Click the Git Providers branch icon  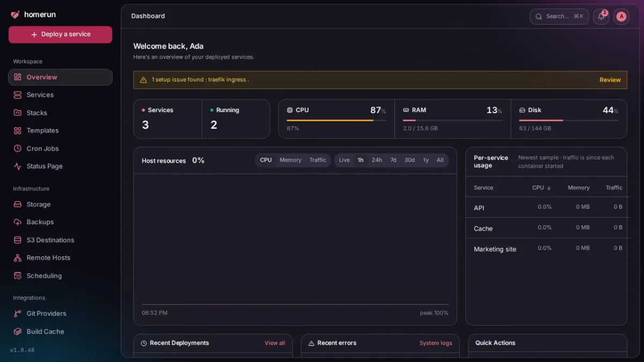click(18, 314)
